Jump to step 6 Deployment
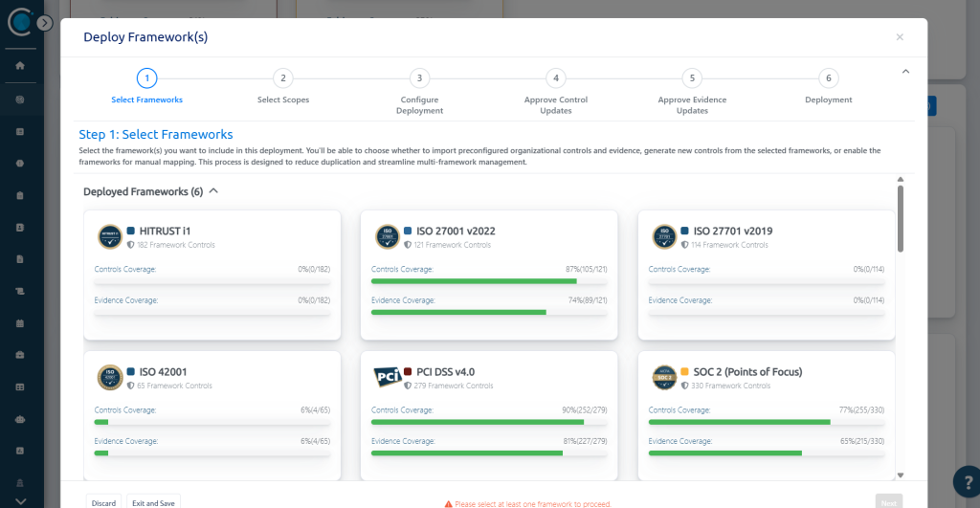Viewport: 980px width, 508px height. pyautogui.click(x=828, y=78)
